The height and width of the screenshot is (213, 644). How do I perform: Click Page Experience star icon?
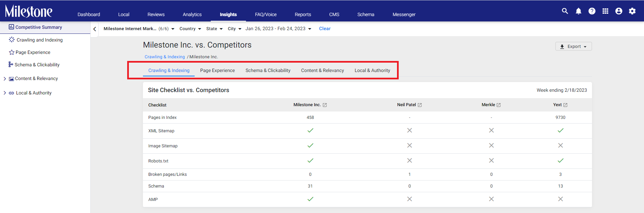(x=12, y=52)
